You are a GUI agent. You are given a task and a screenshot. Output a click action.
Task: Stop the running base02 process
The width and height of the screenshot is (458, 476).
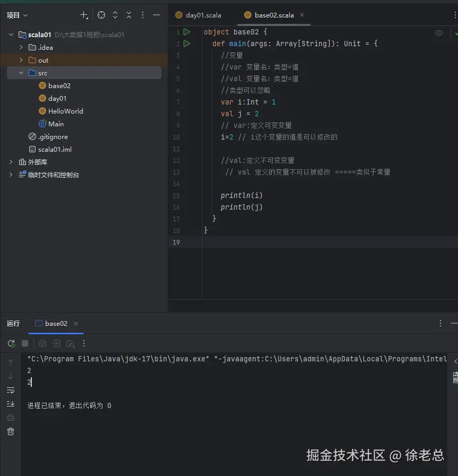(x=25, y=343)
